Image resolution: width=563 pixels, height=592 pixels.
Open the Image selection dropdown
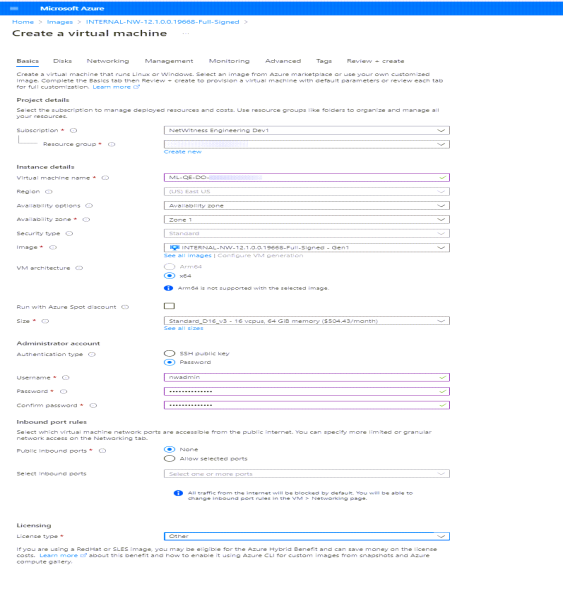(307, 248)
